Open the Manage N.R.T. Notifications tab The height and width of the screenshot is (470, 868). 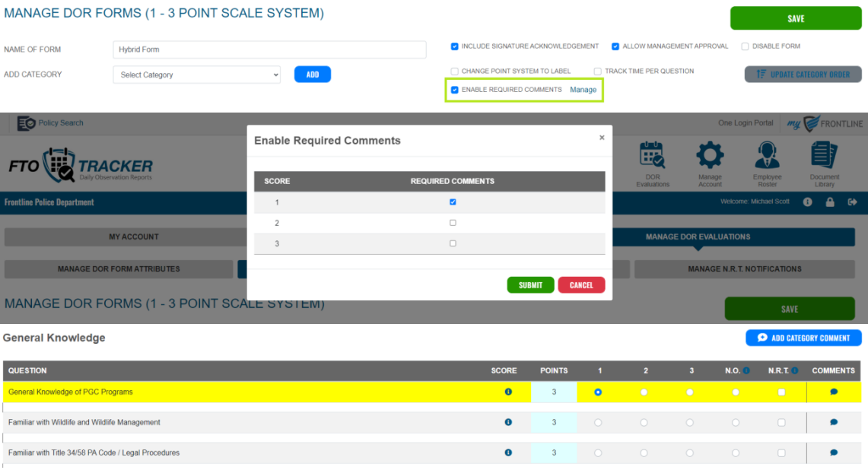(744, 268)
